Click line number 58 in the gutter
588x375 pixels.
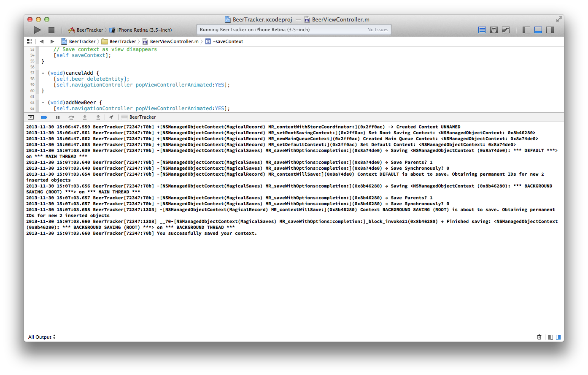coord(32,79)
